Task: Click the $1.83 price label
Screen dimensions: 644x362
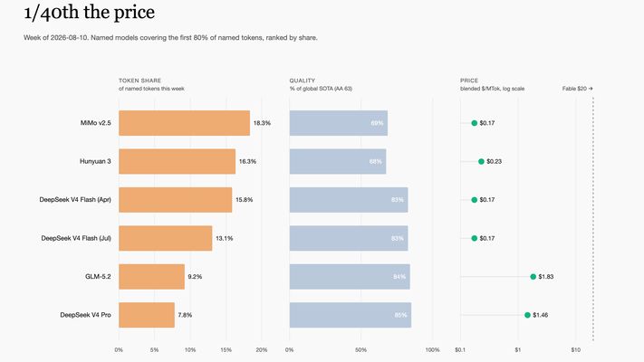Action: point(546,277)
